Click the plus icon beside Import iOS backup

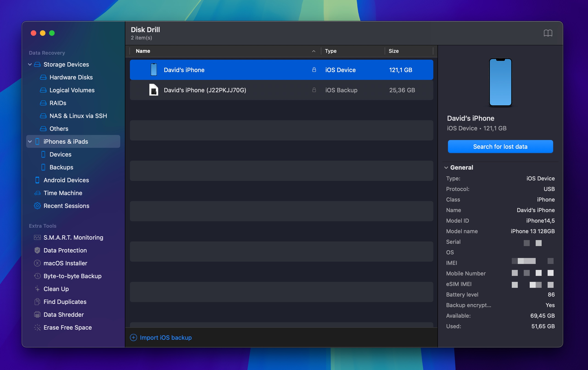point(133,337)
